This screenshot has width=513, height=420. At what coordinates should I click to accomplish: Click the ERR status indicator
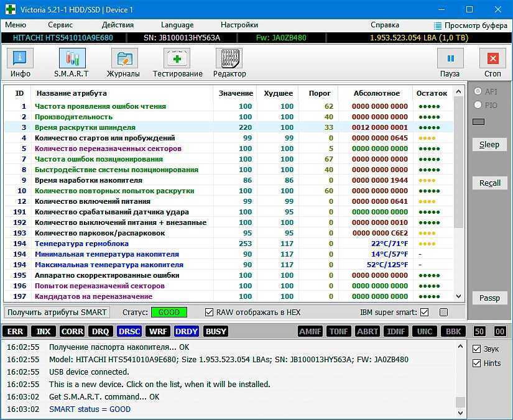[15, 331]
